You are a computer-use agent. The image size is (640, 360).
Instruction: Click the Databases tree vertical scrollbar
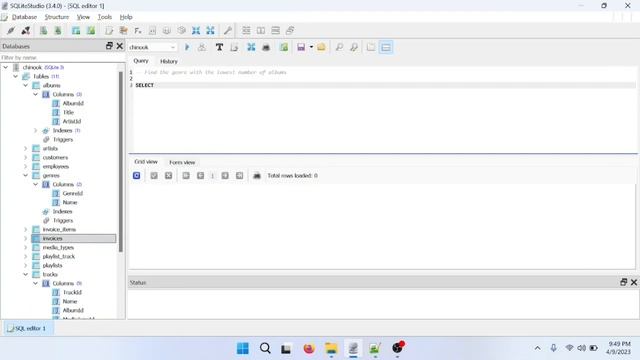(x=121, y=162)
